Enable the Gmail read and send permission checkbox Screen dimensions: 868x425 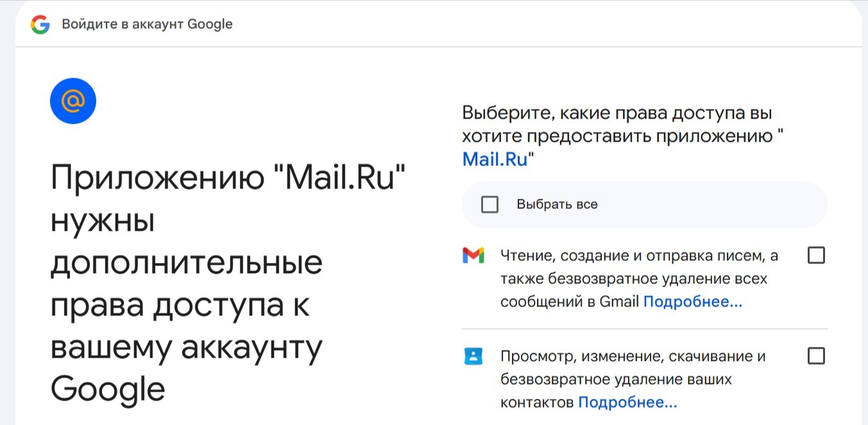click(x=815, y=256)
